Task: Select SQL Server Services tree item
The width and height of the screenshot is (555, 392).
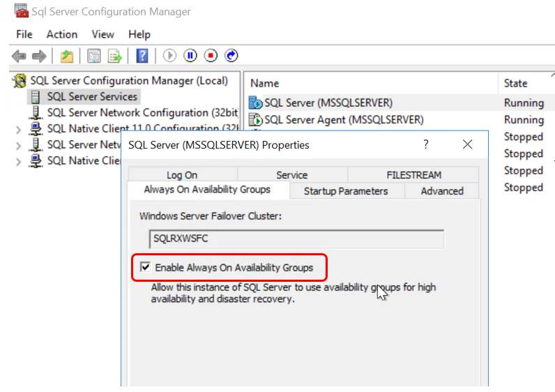Action: [92, 97]
